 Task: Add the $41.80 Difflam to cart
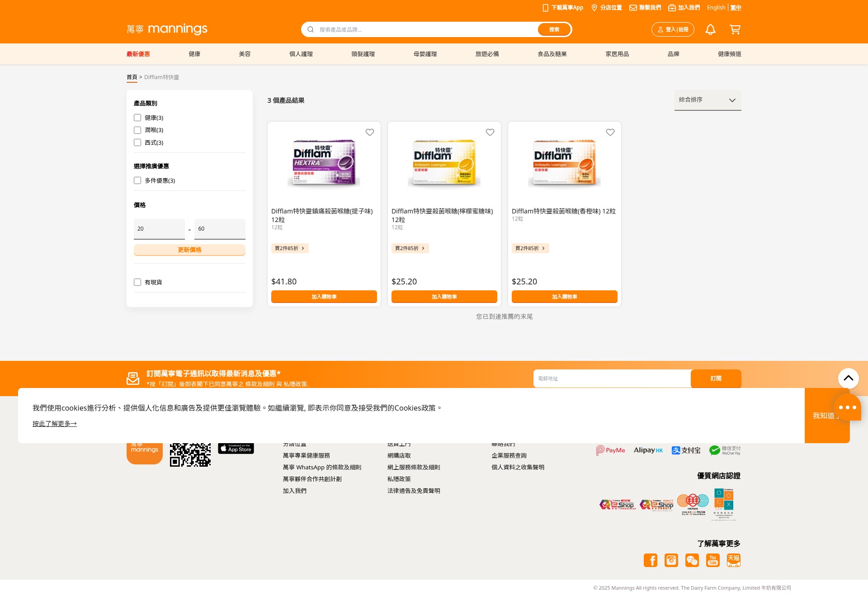point(324,297)
